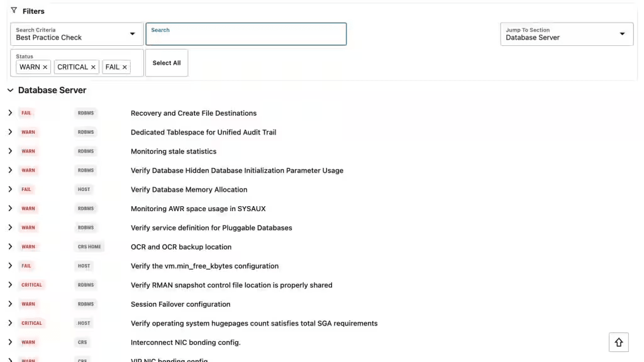The height and width of the screenshot is (362, 644).
Task: Click CRS tag on Interconnect NIC bonding row
Action: tap(82, 343)
